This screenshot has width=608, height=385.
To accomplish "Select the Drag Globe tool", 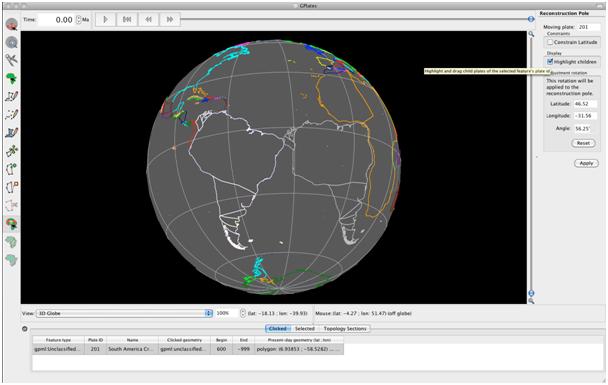I will pos(12,24).
